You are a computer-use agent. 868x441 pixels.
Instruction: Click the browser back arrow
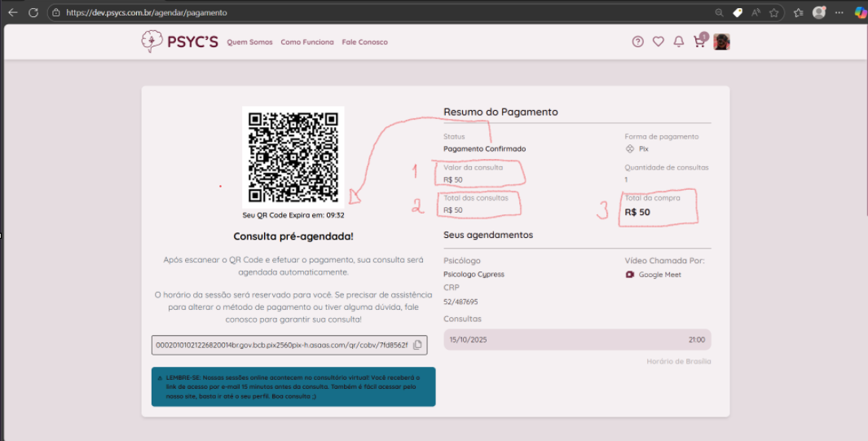pyautogui.click(x=12, y=13)
